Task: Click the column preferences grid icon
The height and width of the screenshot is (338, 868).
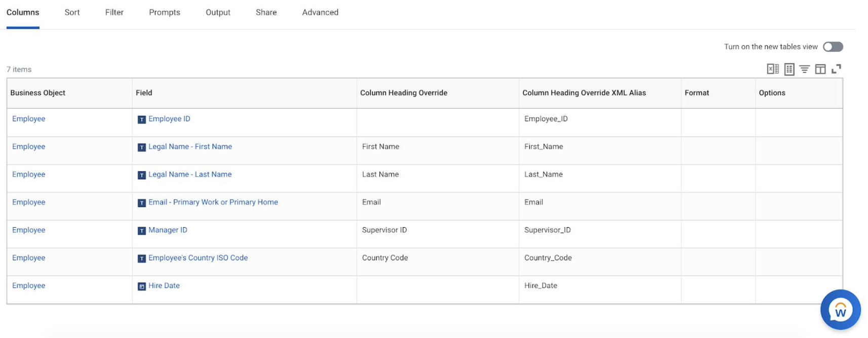Action: [x=820, y=69]
